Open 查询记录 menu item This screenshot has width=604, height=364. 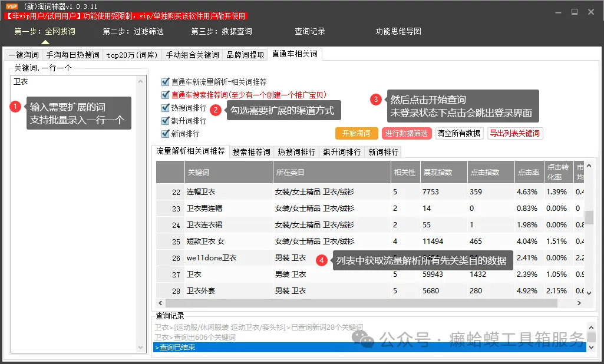click(x=310, y=31)
